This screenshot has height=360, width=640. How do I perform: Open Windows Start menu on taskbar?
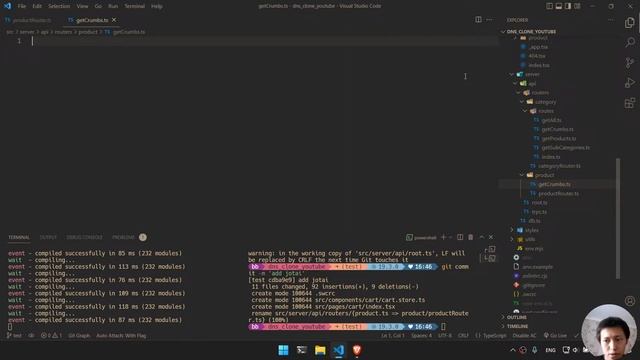pyautogui.click(x=283, y=350)
